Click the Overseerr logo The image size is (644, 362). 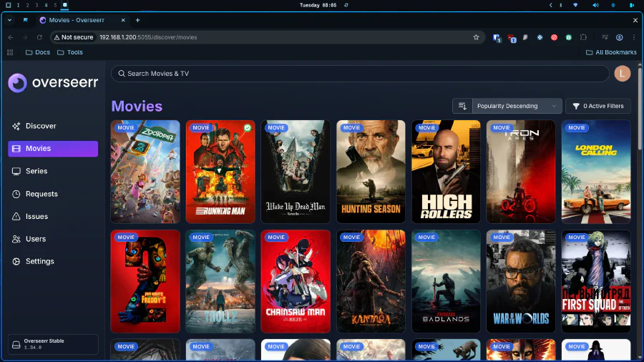[x=53, y=83]
